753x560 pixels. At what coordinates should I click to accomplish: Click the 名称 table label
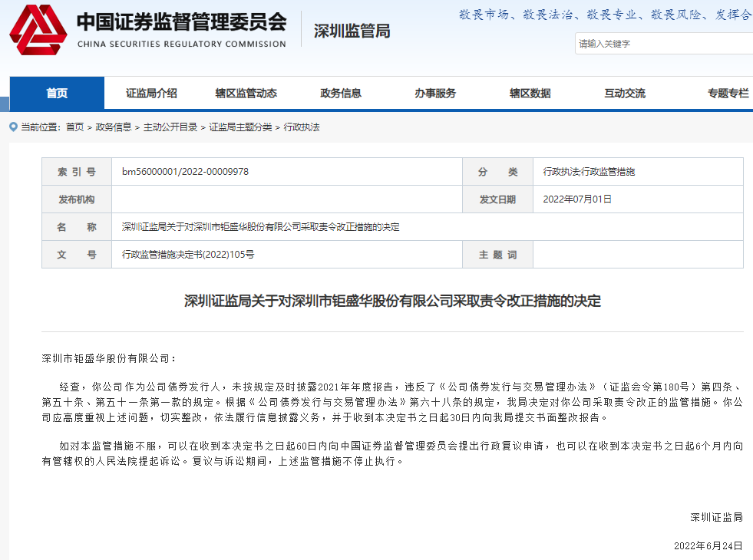(x=77, y=227)
